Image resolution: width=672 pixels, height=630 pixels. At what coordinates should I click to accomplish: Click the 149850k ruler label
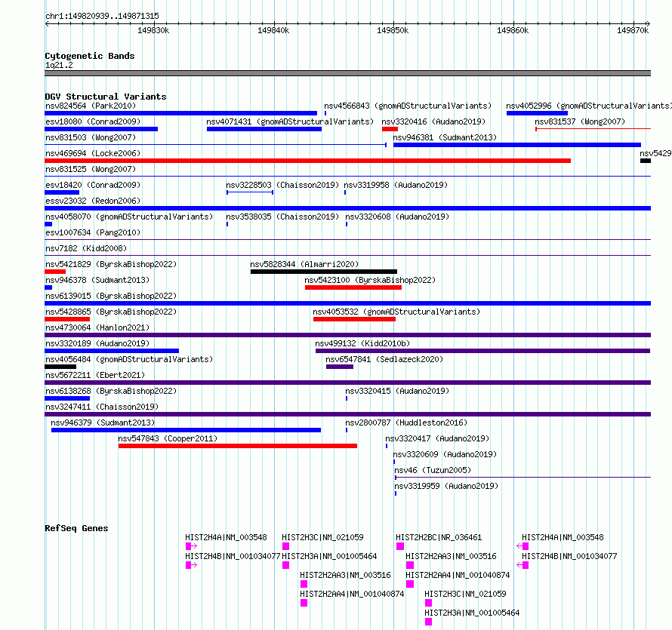coord(393,30)
